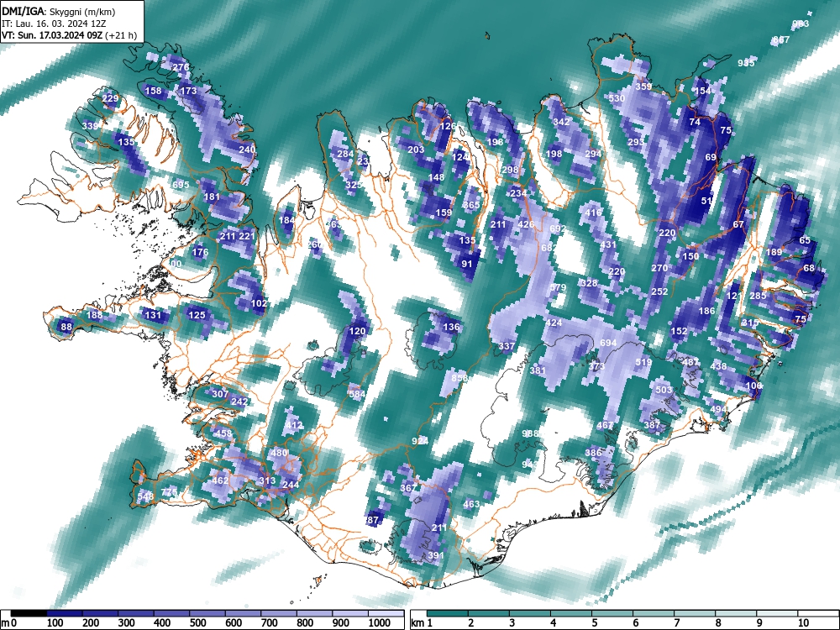The image size is (840, 630).
Task: Select the 158 value label
Action: [x=153, y=91]
